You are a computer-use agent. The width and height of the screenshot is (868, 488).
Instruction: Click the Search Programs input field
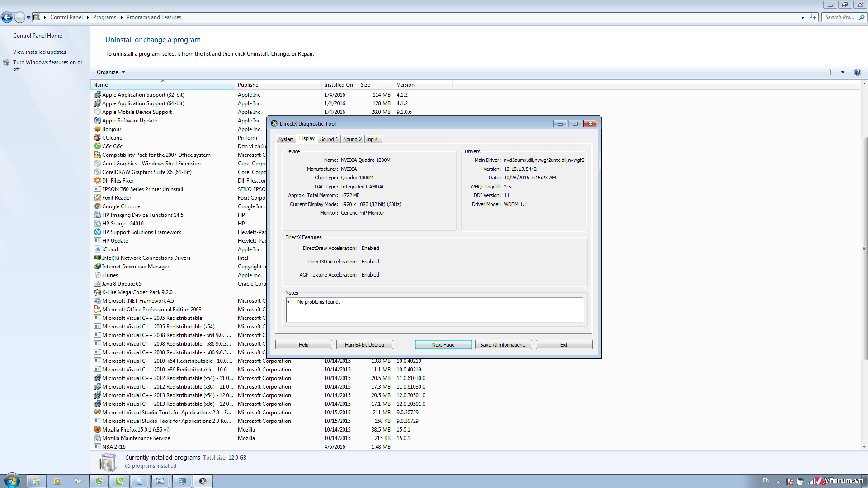click(x=840, y=17)
